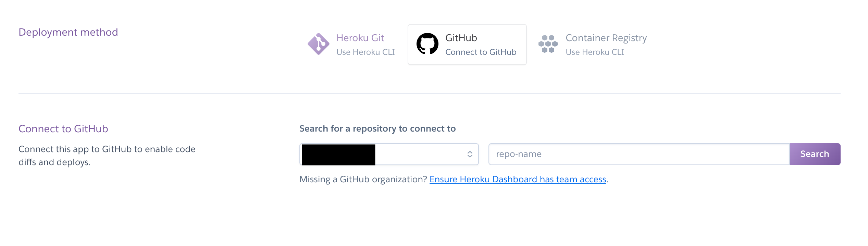The height and width of the screenshot is (246, 868).
Task: Select the Heroku Git deployment method
Action: click(x=351, y=45)
